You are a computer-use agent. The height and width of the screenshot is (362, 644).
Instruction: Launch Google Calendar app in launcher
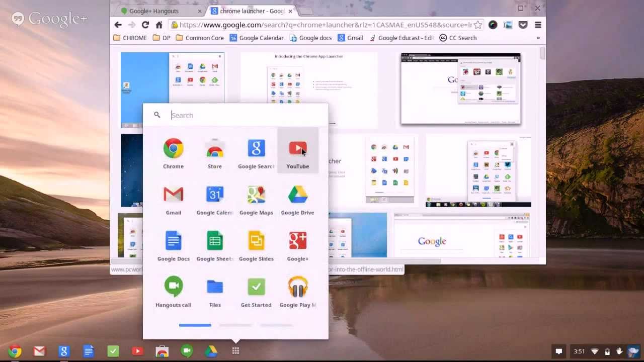point(215,200)
